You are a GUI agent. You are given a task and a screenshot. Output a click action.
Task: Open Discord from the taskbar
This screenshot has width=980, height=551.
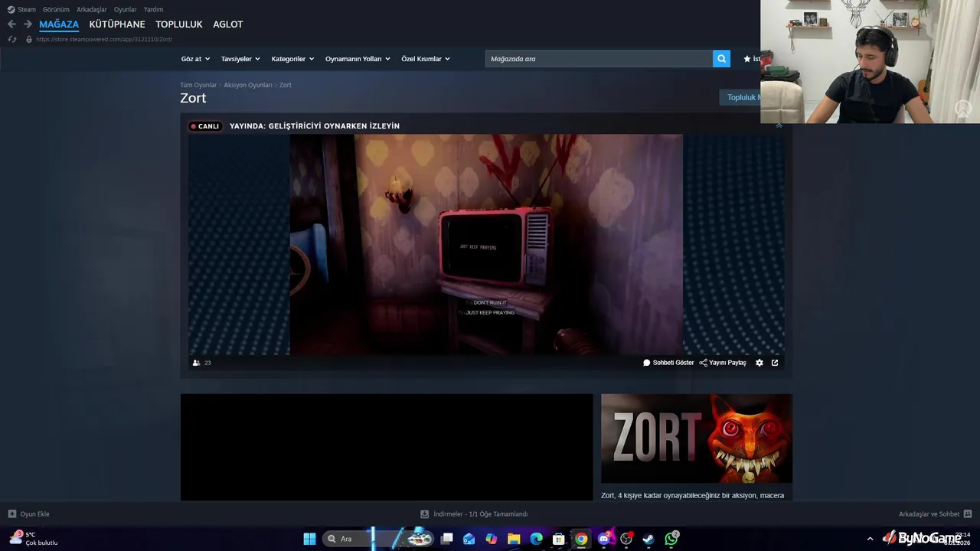click(x=603, y=539)
